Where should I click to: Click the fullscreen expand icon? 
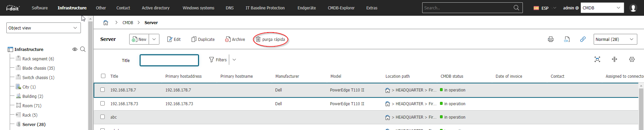pyautogui.click(x=597, y=59)
